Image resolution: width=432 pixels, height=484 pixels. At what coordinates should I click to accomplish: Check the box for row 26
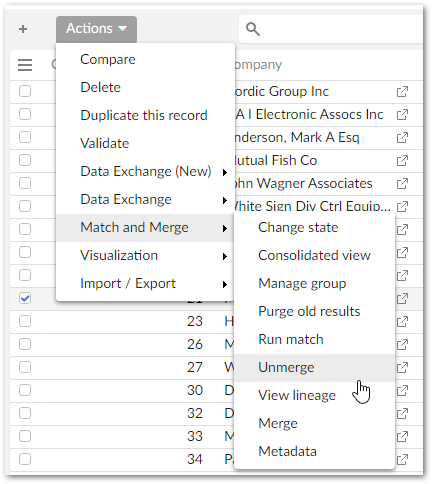tap(25, 344)
